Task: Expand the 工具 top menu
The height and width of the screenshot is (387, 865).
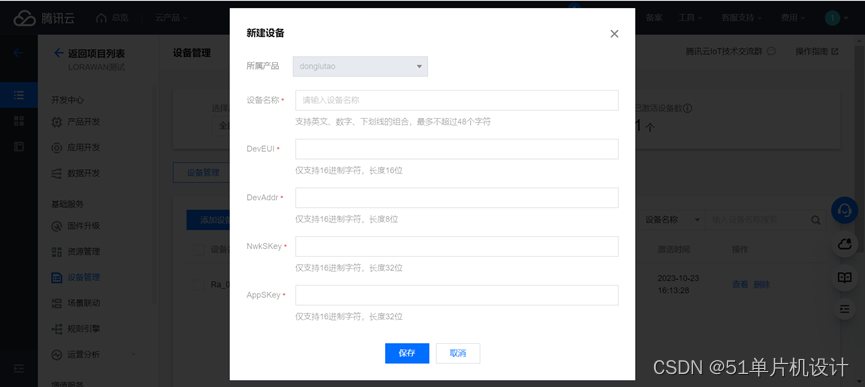Action: [690, 18]
